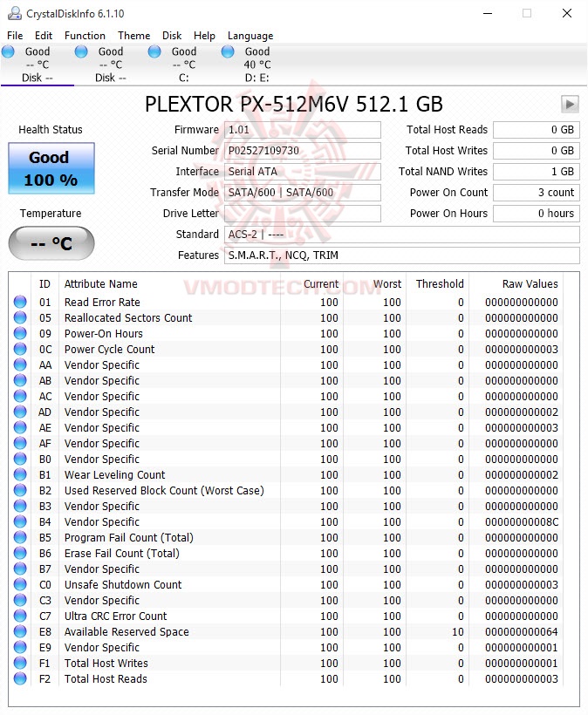Screen dimensions: 588x715
Task: Open the Language menu
Action: click(250, 36)
